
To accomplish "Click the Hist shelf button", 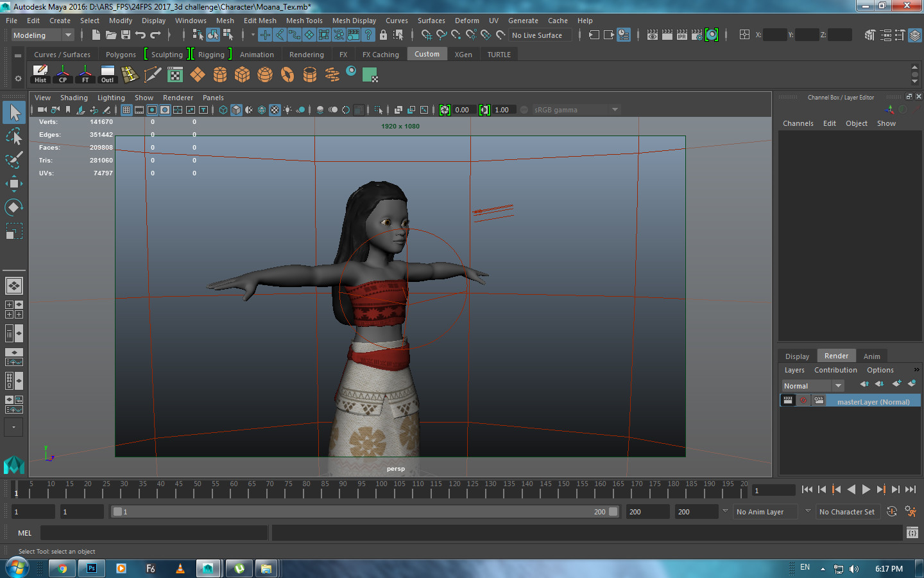I will 40,74.
